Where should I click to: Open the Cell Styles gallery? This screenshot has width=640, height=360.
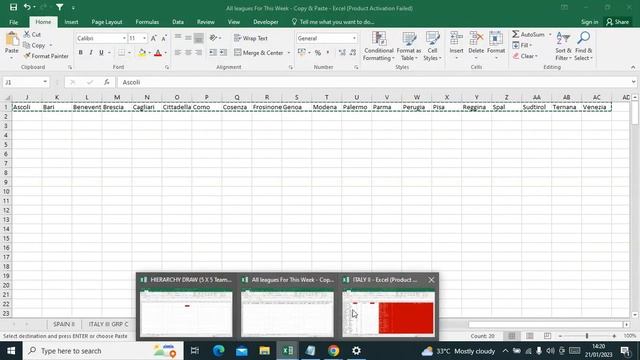(432, 46)
